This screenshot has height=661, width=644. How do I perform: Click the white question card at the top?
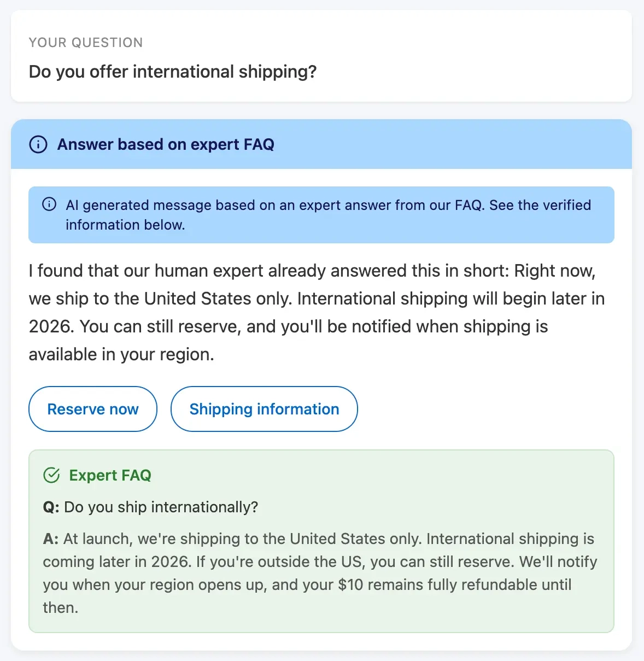[x=321, y=57]
